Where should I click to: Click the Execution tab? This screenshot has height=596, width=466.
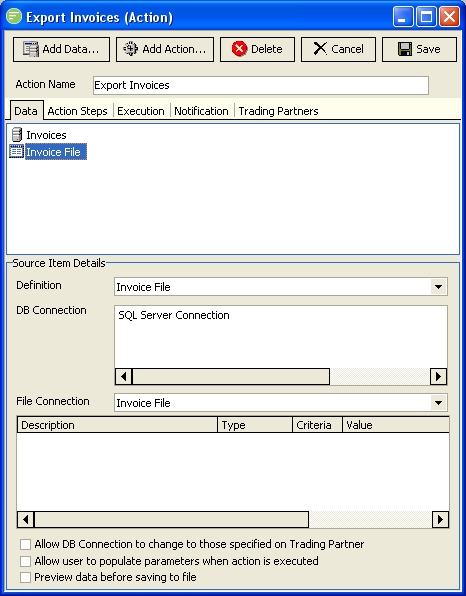(141, 111)
